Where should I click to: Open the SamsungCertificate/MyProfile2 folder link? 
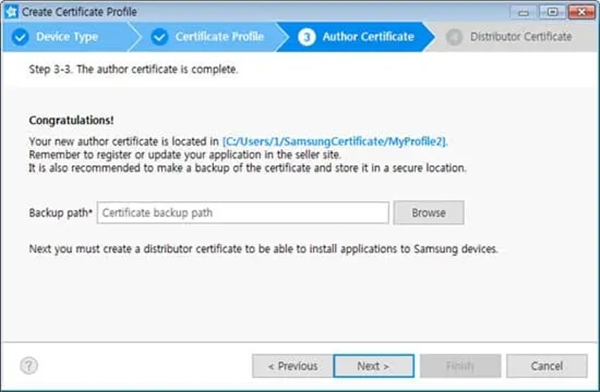(x=335, y=141)
